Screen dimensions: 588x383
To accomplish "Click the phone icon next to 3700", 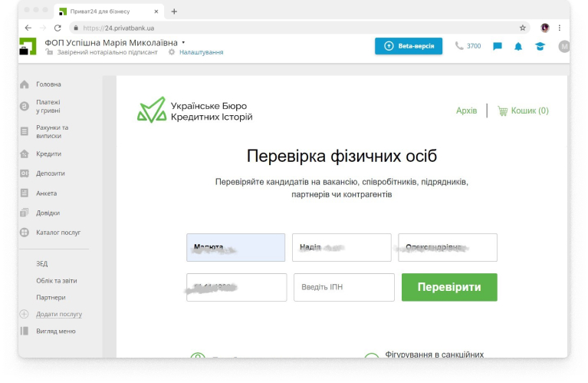I will pyautogui.click(x=459, y=46).
